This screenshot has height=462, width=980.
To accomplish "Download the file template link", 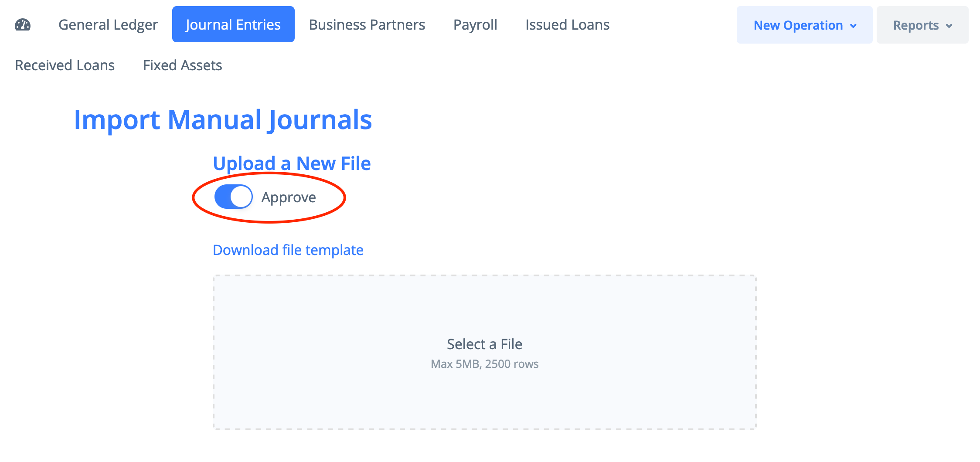I will pos(288,250).
